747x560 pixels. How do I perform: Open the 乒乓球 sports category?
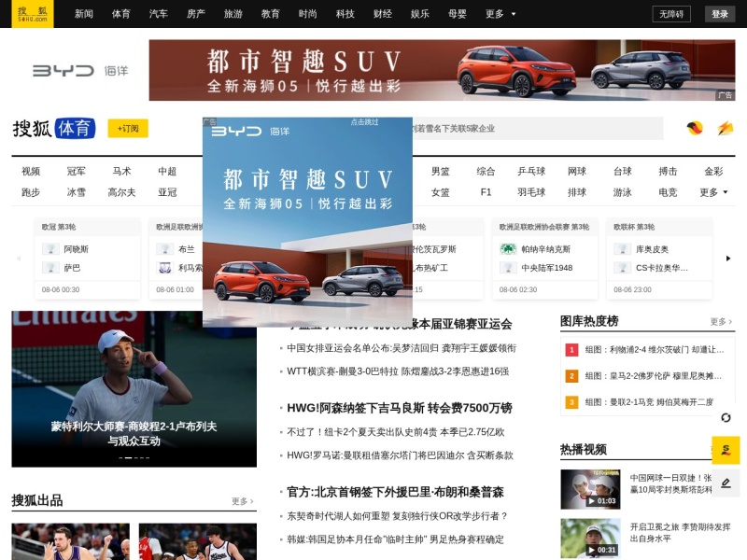tap(531, 172)
